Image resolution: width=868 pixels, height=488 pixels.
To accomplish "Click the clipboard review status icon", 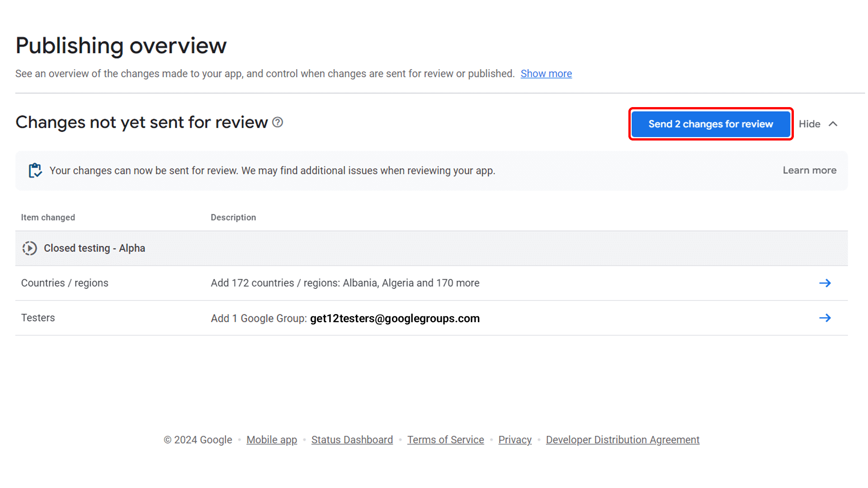I will tap(35, 170).
